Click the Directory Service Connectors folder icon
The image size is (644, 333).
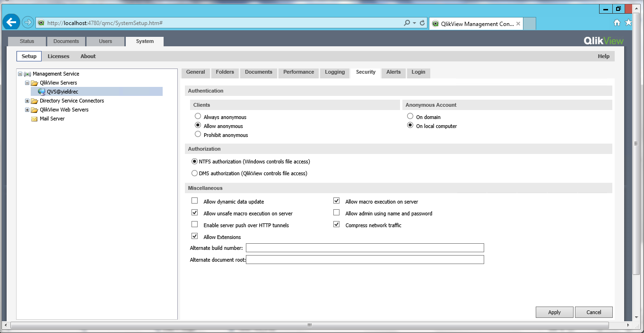(x=35, y=101)
